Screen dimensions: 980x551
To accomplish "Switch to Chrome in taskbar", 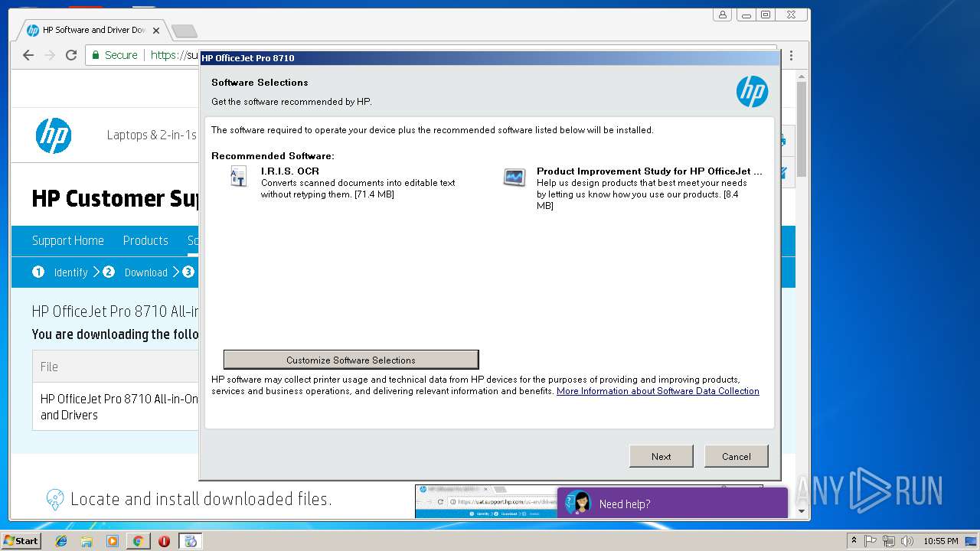I will point(138,541).
